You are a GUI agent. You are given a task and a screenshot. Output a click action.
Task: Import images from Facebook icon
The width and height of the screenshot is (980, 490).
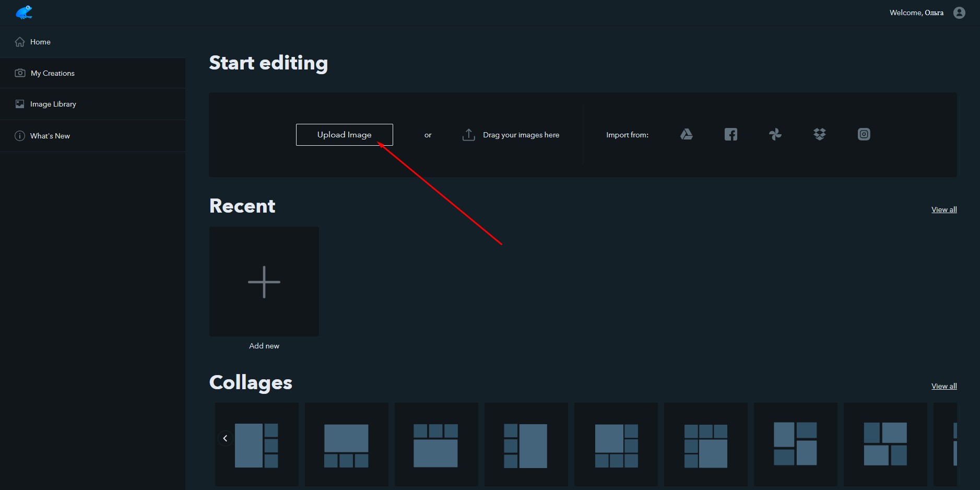731,134
